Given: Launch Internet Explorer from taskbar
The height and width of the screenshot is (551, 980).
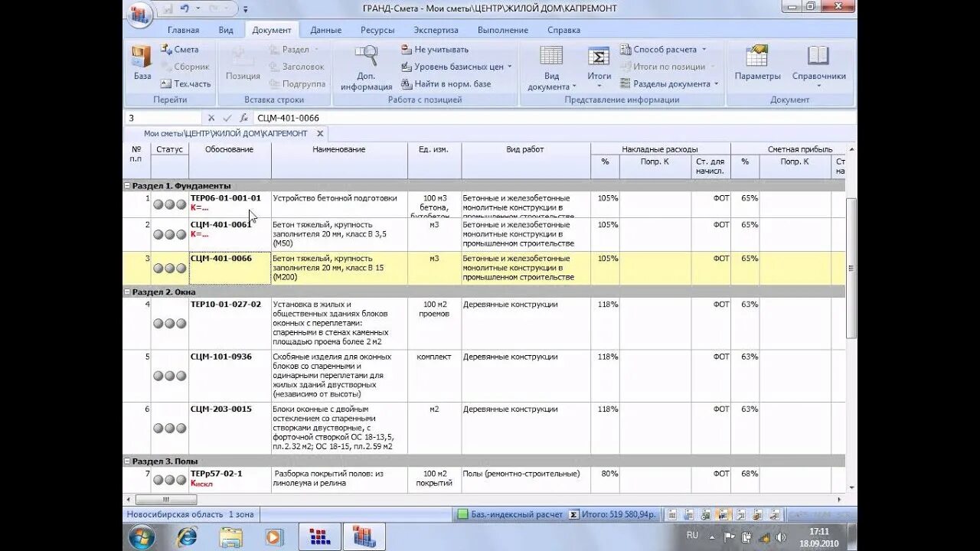Looking at the screenshot, I should [186, 537].
